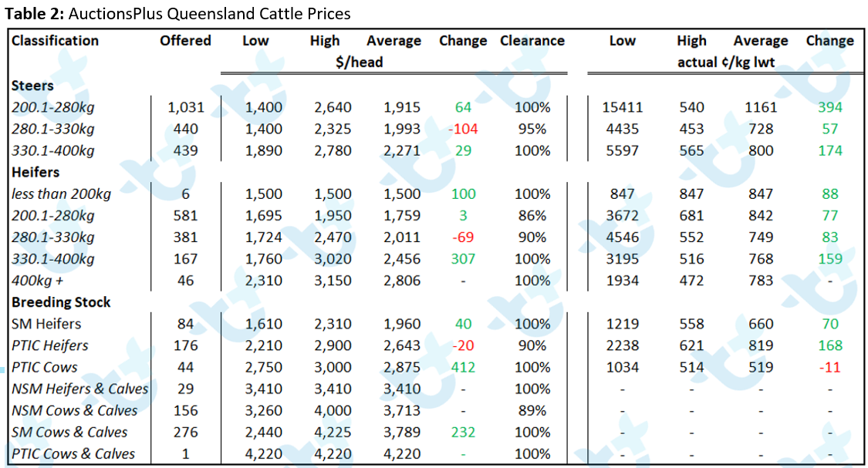Click the offered value 439
The height and width of the screenshot is (468, 868).
185,150
